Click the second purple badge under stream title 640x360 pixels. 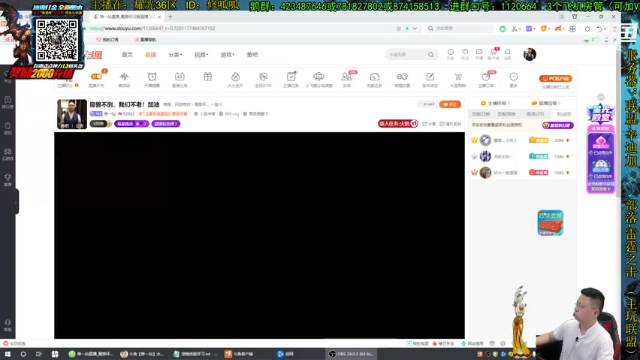[x=166, y=124]
